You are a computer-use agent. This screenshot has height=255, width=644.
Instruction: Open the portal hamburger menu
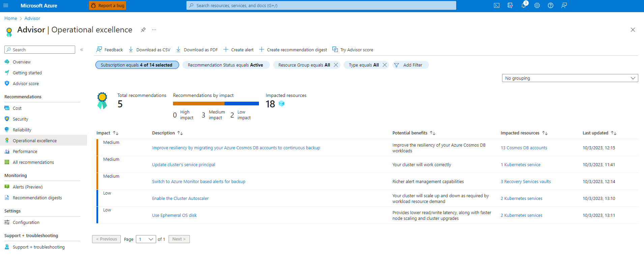tap(6, 5)
